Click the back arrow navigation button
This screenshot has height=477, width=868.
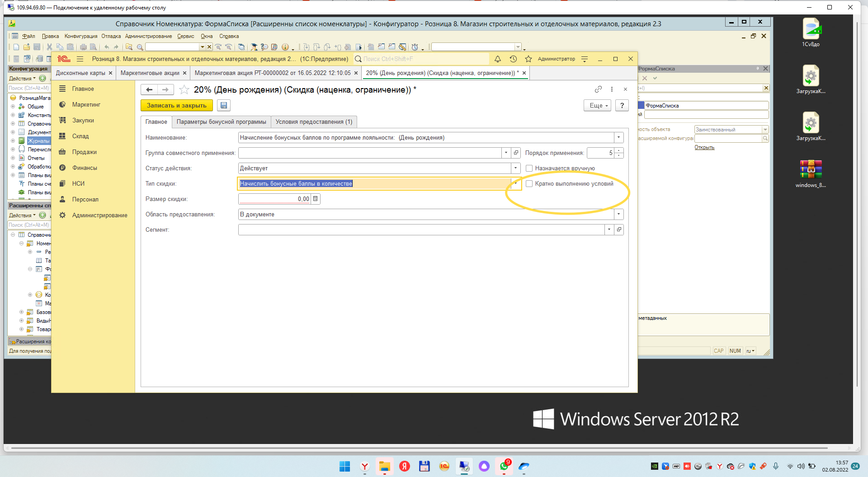pyautogui.click(x=149, y=90)
